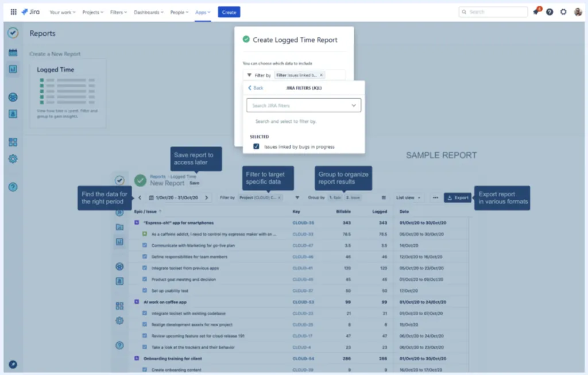Click the 'Epic / Issue' column header
The width and height of the screenshot is (588, 375).
pos(145,211)
